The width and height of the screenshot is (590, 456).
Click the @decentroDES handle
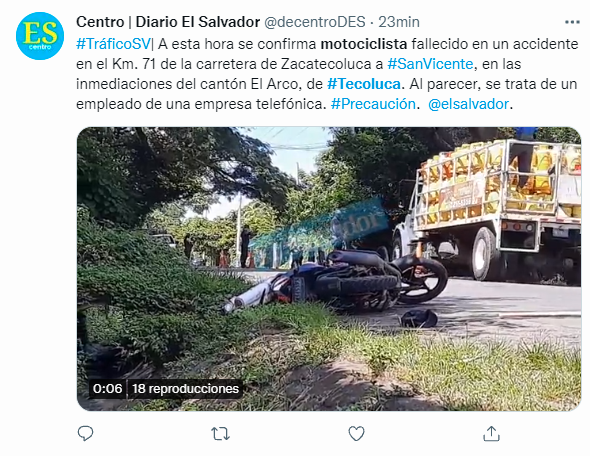coord(315,22)
